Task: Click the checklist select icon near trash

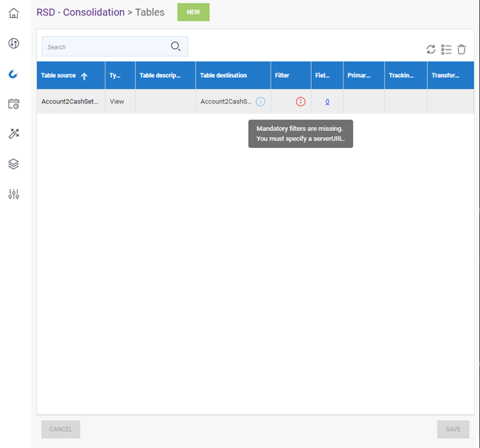Action: (x=446, y=50)
